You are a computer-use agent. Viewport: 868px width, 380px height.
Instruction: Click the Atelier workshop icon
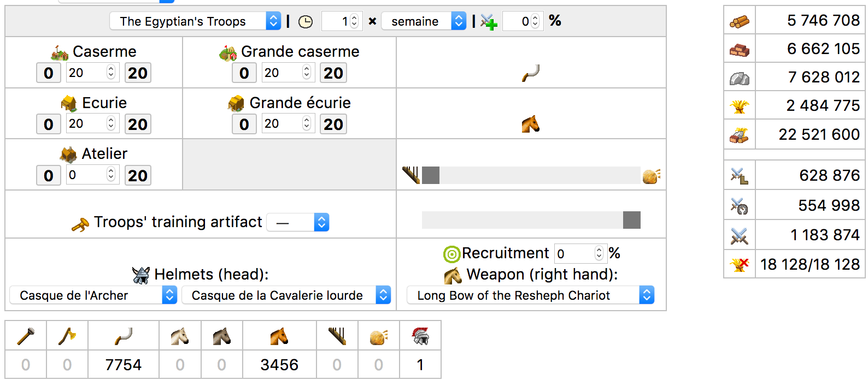[68, 155]
